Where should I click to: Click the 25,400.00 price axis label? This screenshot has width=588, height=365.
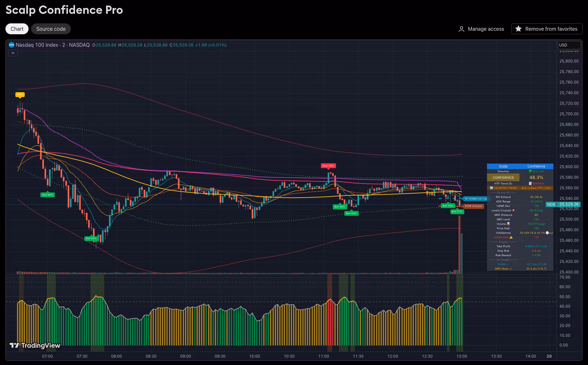pyautogui.click(x=569, y=272)
